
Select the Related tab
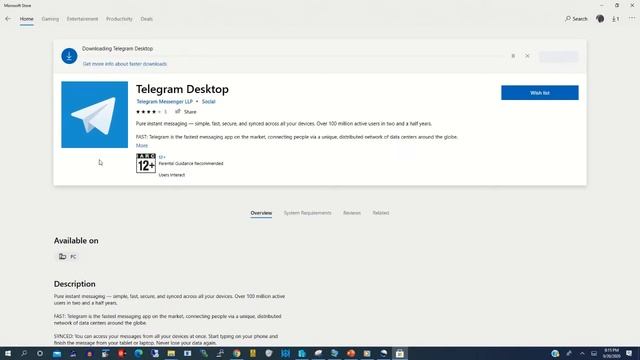pyautogui.click(x=381, y=213)
